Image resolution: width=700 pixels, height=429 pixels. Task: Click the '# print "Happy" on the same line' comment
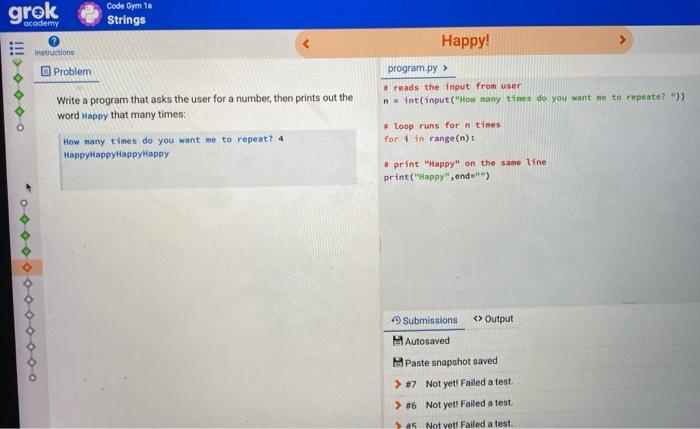point(465,163)
